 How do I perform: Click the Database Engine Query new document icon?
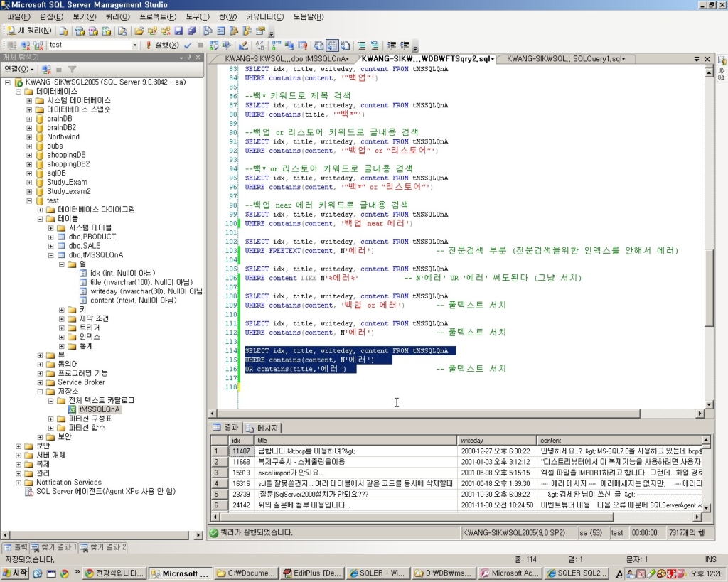click(x=63, y=31)
